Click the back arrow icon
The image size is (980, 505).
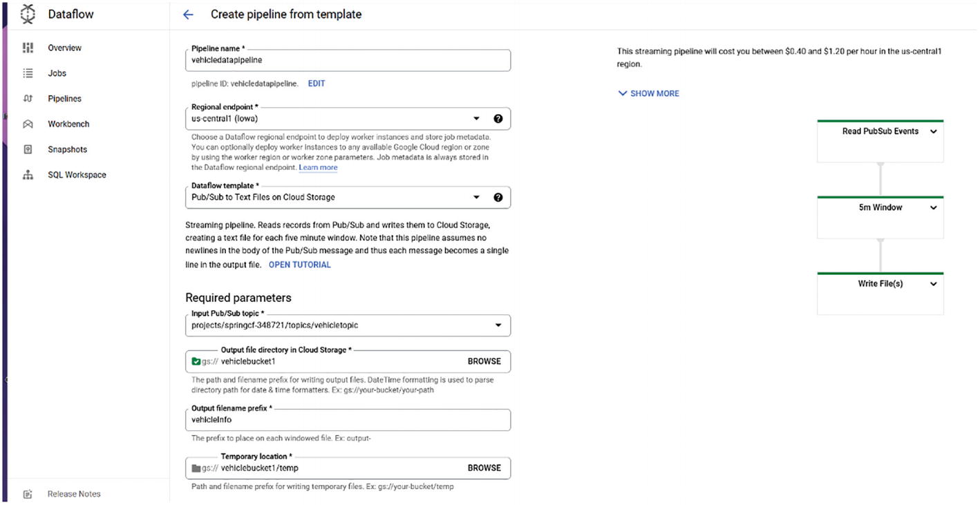[x=188, y=15]
